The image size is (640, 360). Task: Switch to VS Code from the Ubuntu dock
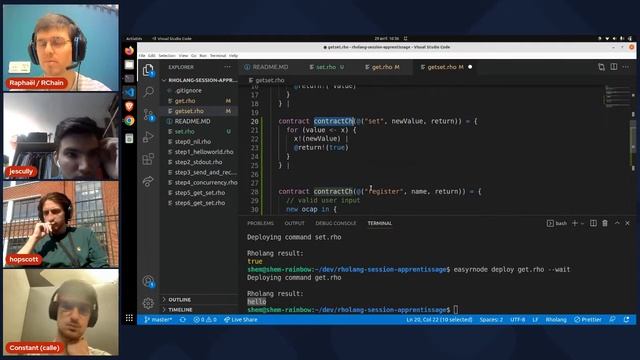(129, 92)
